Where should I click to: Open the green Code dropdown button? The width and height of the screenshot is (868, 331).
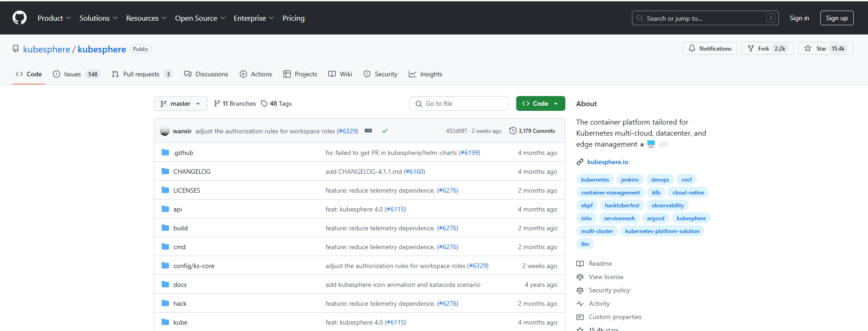[541, 103]
